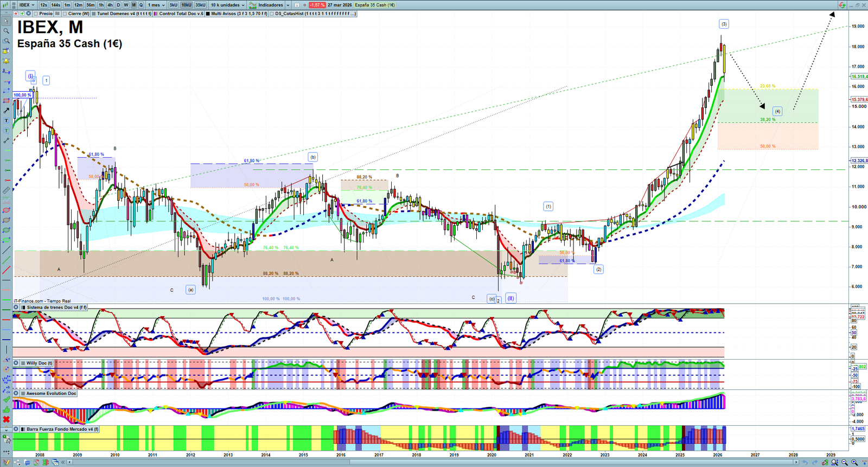Select the ruler measurement tool

[6, 190]
